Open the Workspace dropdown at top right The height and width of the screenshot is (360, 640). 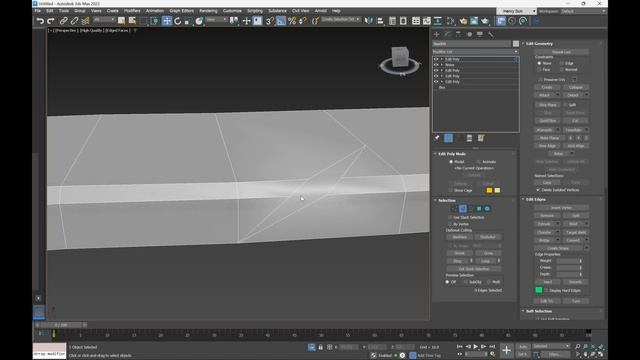[584, 11]
